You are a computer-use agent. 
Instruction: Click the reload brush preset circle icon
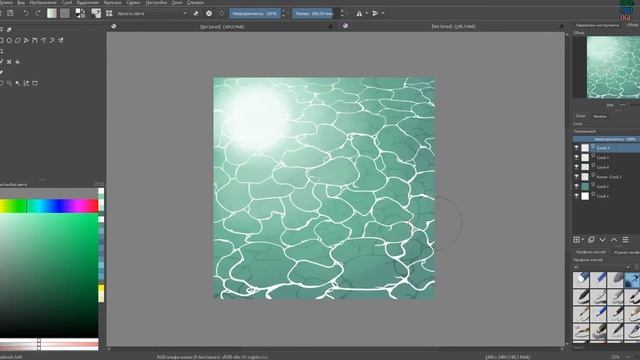(x=222, y=13)
